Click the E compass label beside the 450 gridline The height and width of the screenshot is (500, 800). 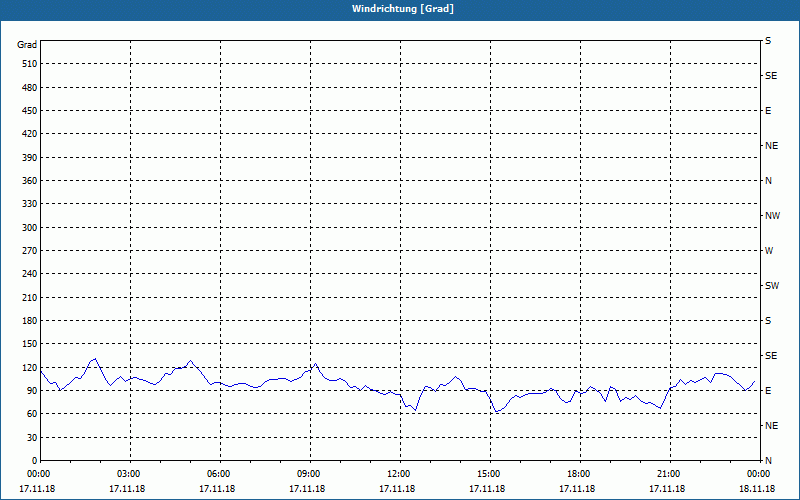click(x=768, y=111)
